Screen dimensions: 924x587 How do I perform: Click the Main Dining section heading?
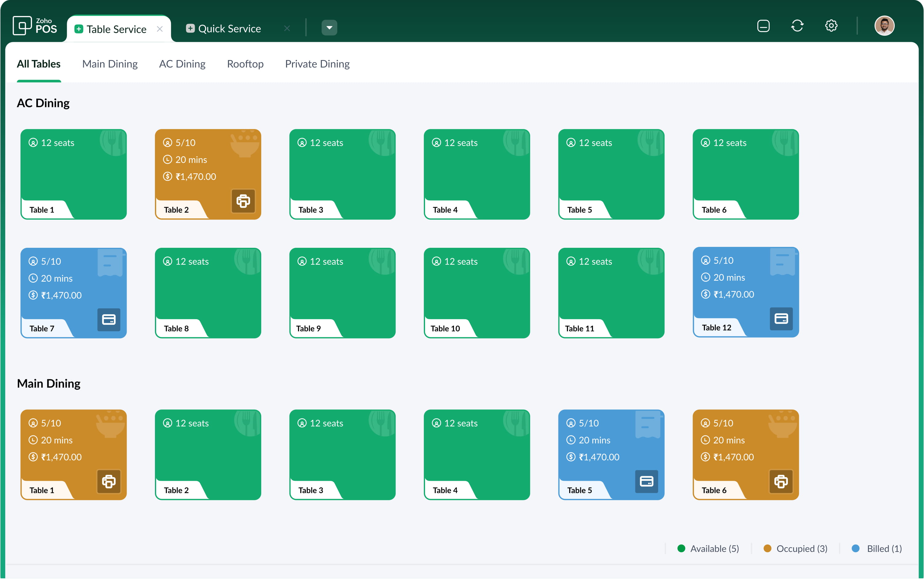coord(48,384)
